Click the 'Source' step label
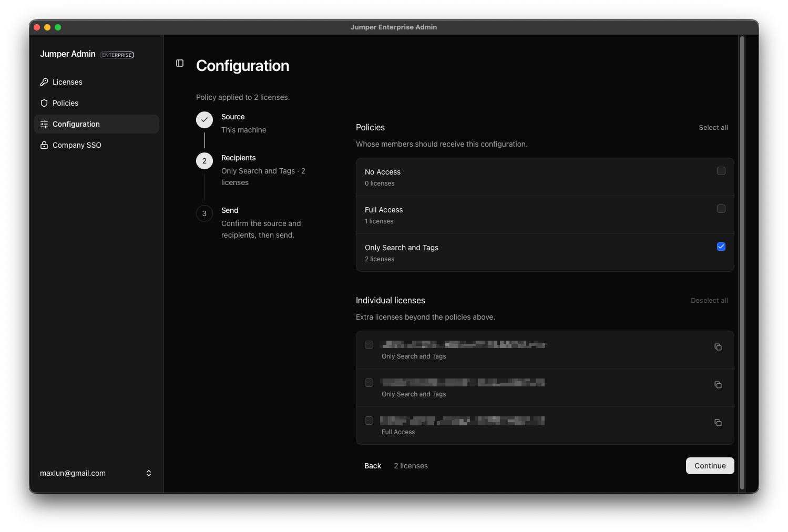The height and width of the screenshot is (532, 788). [233, 117]
